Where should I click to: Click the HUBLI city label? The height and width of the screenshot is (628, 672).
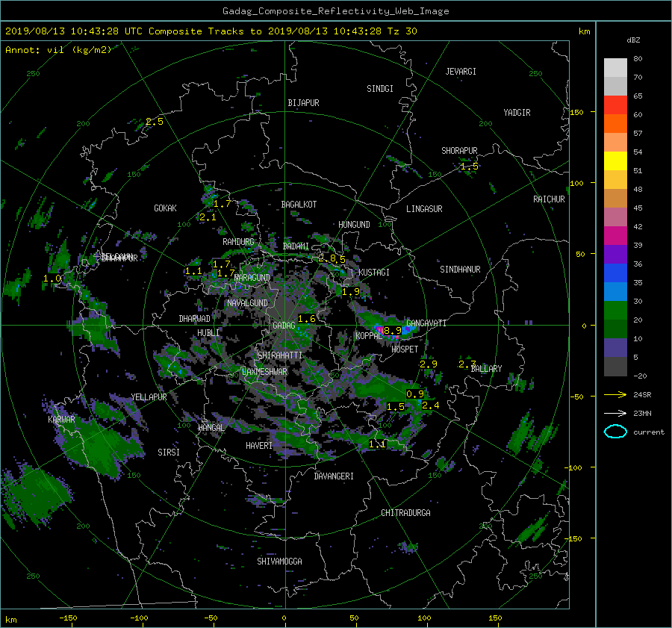coord(208,333)
